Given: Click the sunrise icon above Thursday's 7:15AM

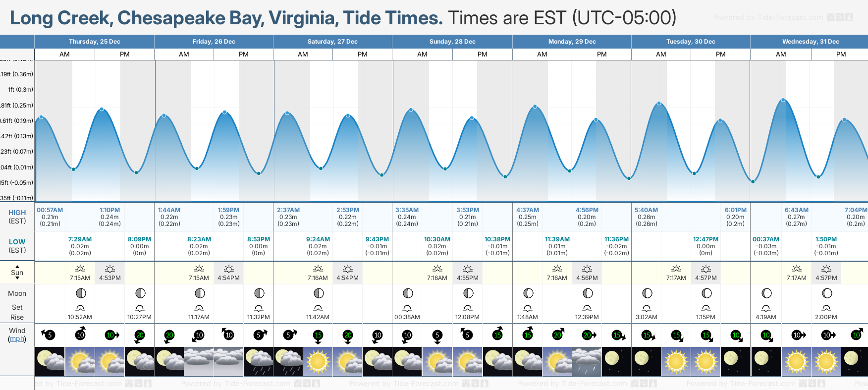Looking at the screenshot, I should [x=80, y=269].
